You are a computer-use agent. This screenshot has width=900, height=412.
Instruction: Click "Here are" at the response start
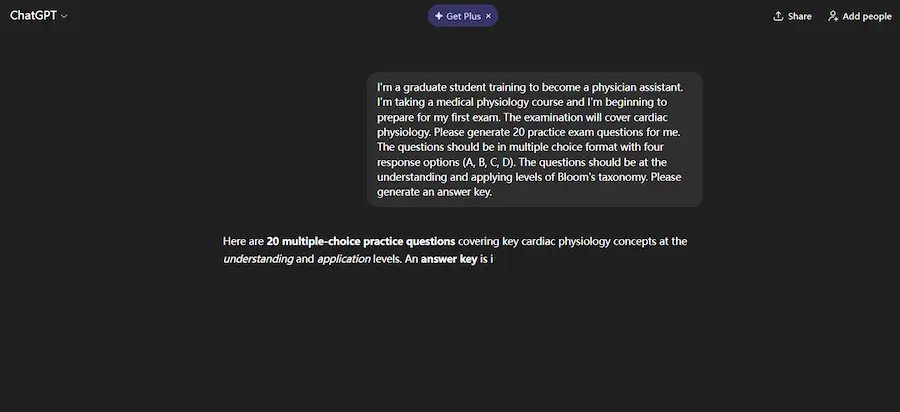243,241
